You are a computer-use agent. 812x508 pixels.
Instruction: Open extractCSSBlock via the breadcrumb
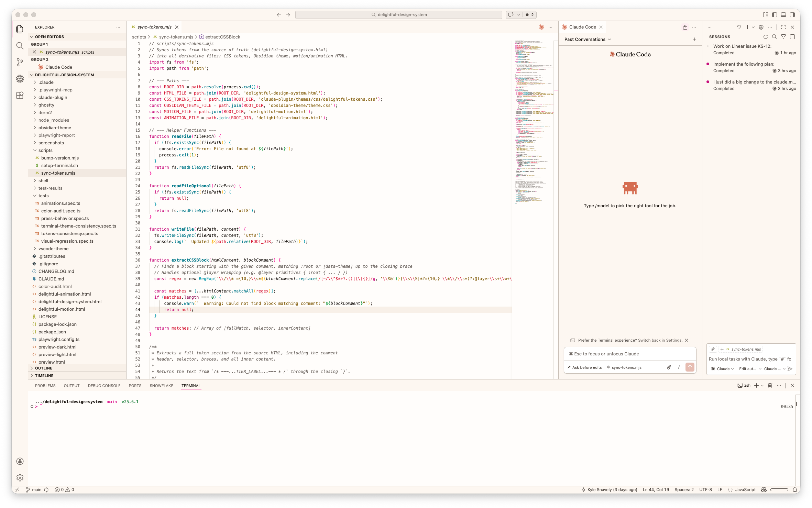coord(222,37)
